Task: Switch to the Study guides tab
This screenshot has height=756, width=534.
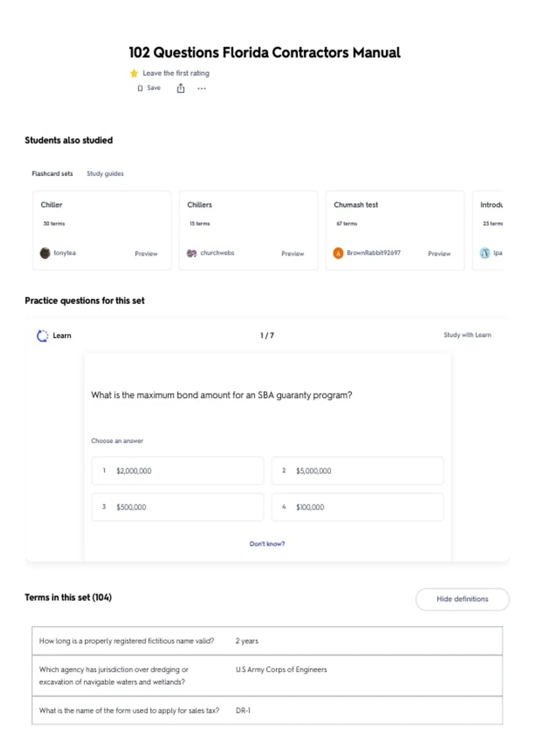Action: [x=105, y=173]
